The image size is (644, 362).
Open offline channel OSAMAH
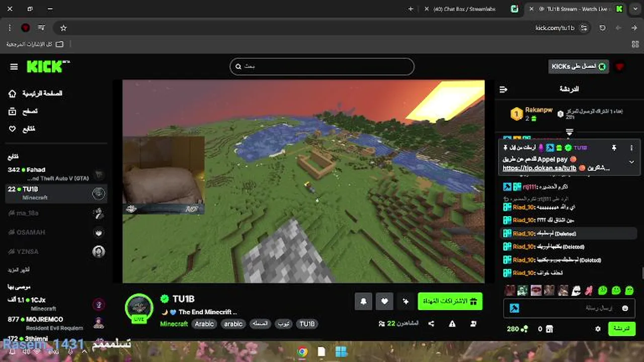coord(56,232)
